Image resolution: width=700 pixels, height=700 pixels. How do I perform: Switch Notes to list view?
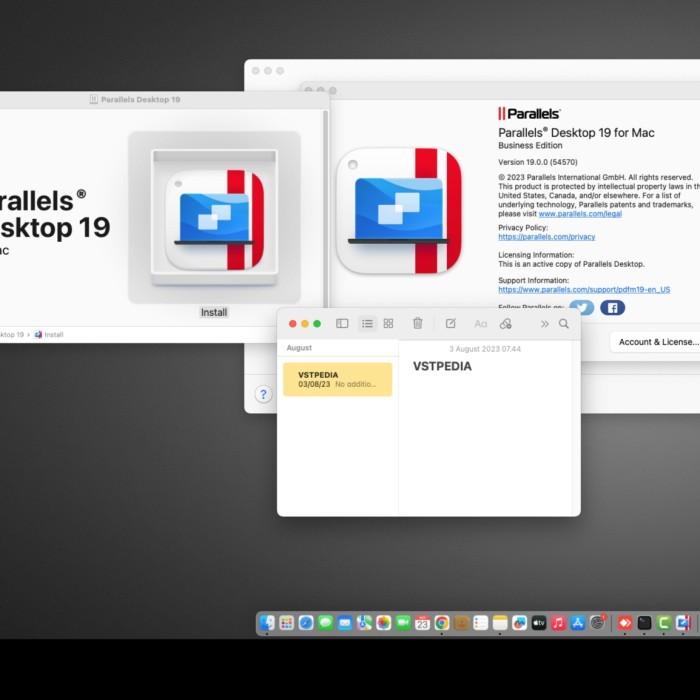click(x=367, y=324)
